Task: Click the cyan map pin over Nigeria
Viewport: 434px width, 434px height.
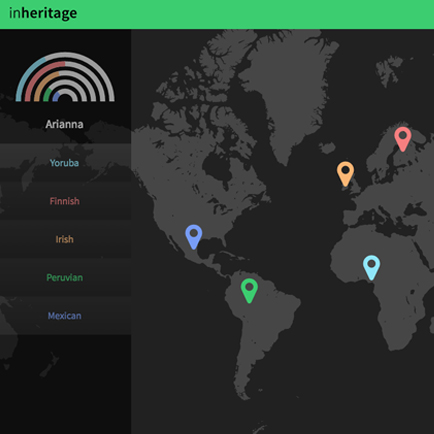Action: click(x=371, y=267)
